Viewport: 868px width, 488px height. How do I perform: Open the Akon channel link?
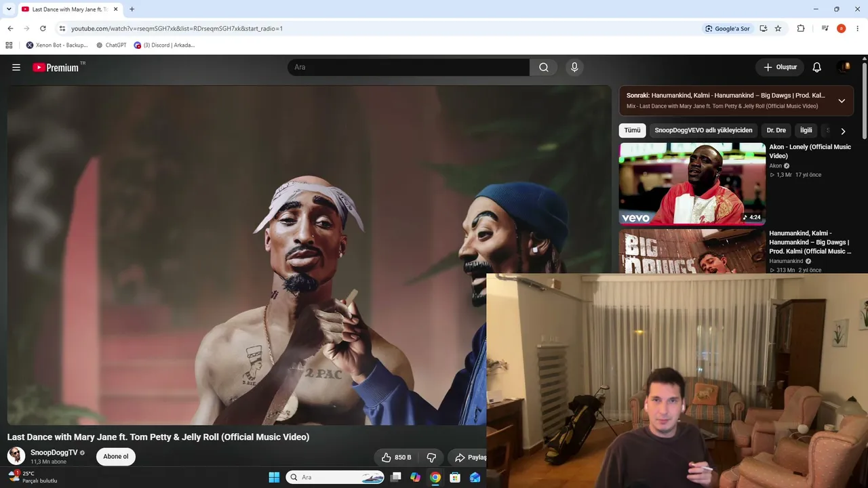point(775,166)
